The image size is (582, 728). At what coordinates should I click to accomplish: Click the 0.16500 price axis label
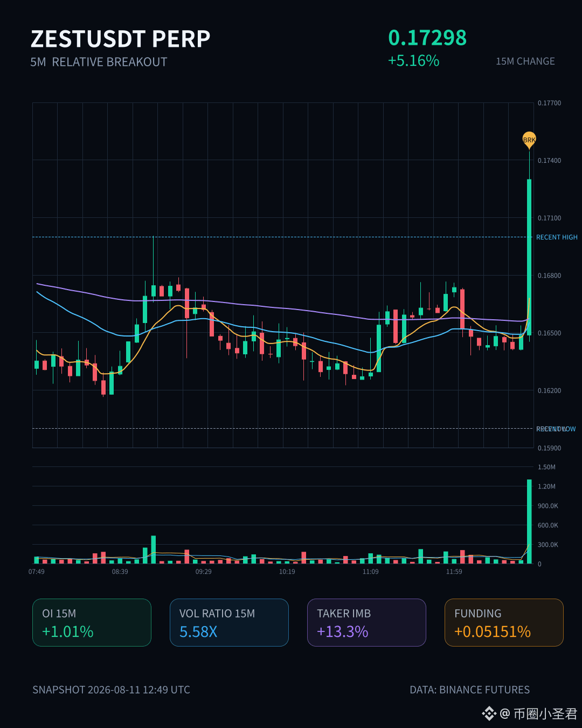pyautogui.click(x=549, y=333)
